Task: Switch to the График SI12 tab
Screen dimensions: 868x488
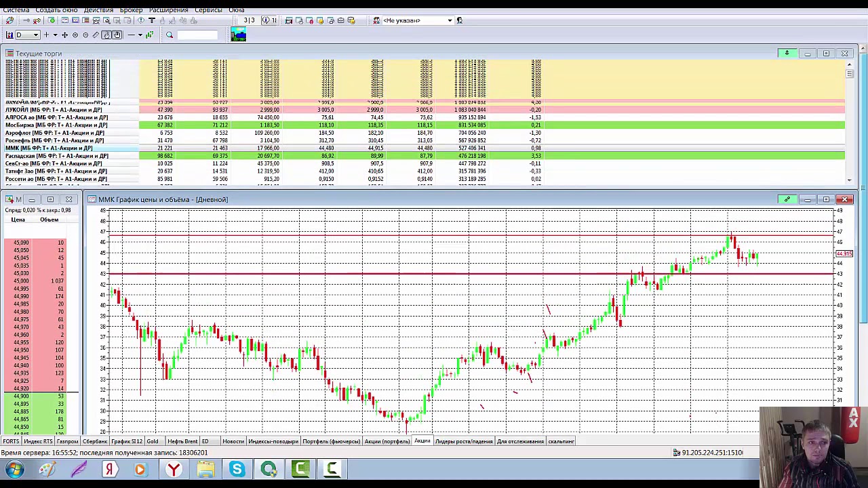Action: tap(127, 441)
